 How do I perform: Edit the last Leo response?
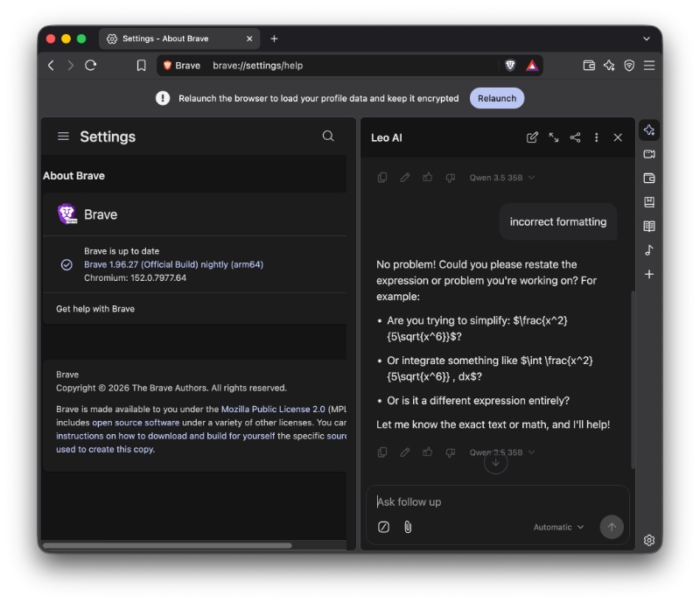tap(405, 452)
